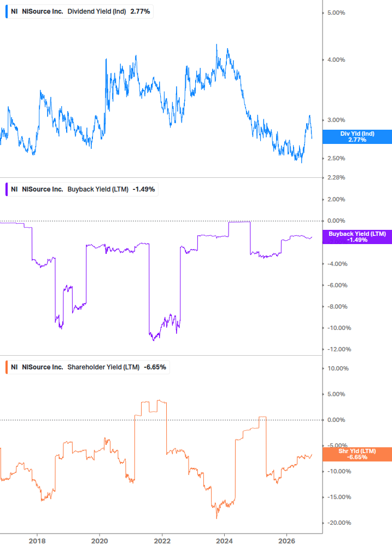Screen dimensions: 392x550
Task: Click the 5.00% tick at top of dividend axis
Action: (x=336, y=13)
